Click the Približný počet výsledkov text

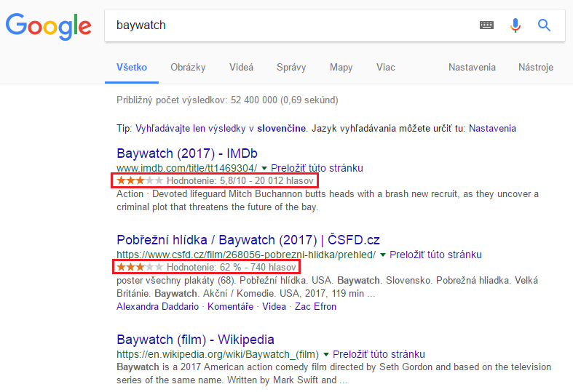tap(227, 100)
